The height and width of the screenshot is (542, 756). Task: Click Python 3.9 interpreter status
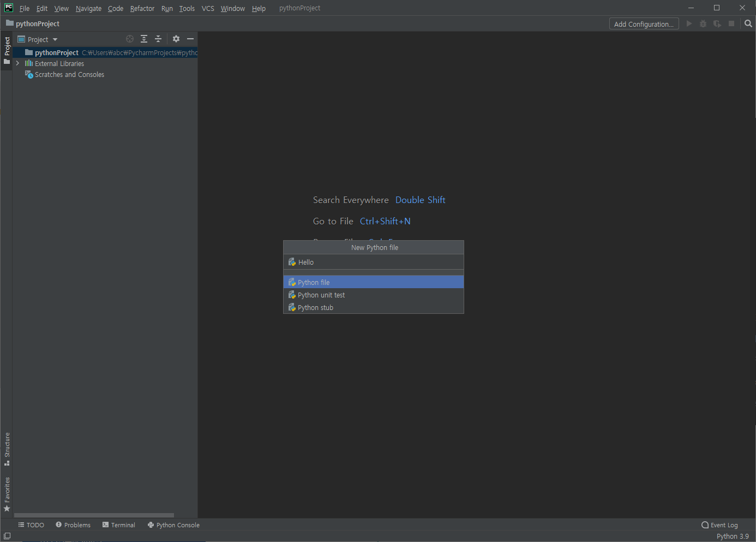click(x=733, y=537)
